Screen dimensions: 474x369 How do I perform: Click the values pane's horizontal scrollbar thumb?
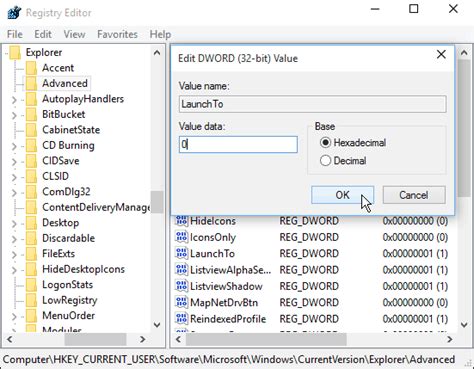[x=266, y=340]
